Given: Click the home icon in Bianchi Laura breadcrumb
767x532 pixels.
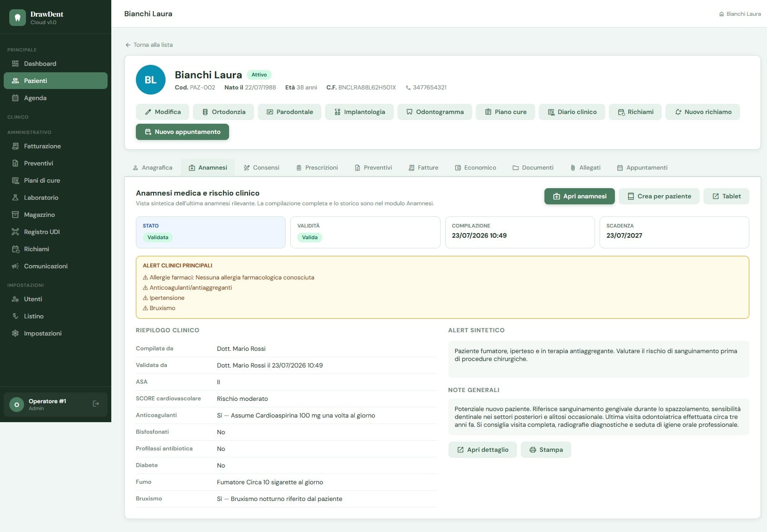Looking at the screenshot, I should click(722, 14).
